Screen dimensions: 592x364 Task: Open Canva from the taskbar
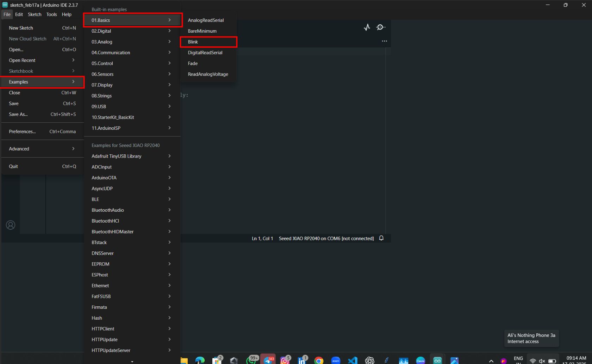(x=420, y=360)
